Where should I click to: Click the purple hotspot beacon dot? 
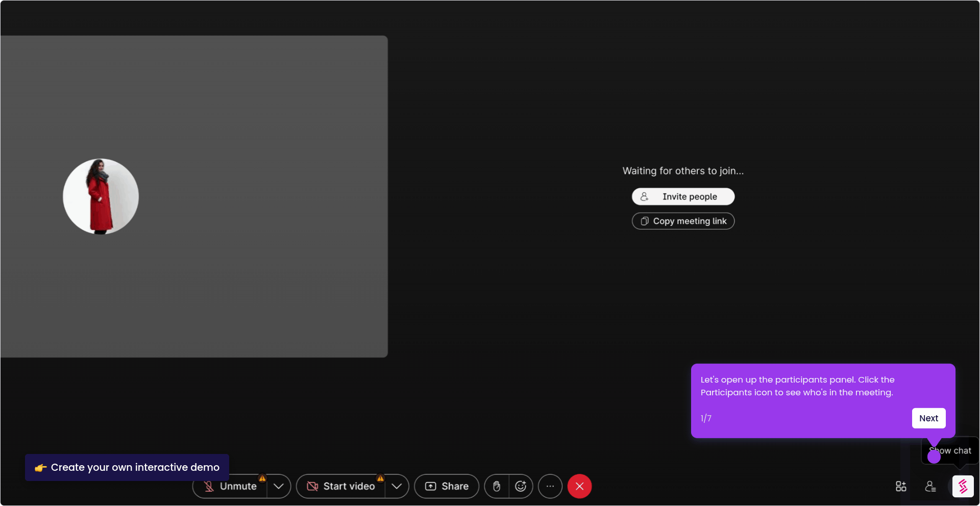tap(934, 457)
